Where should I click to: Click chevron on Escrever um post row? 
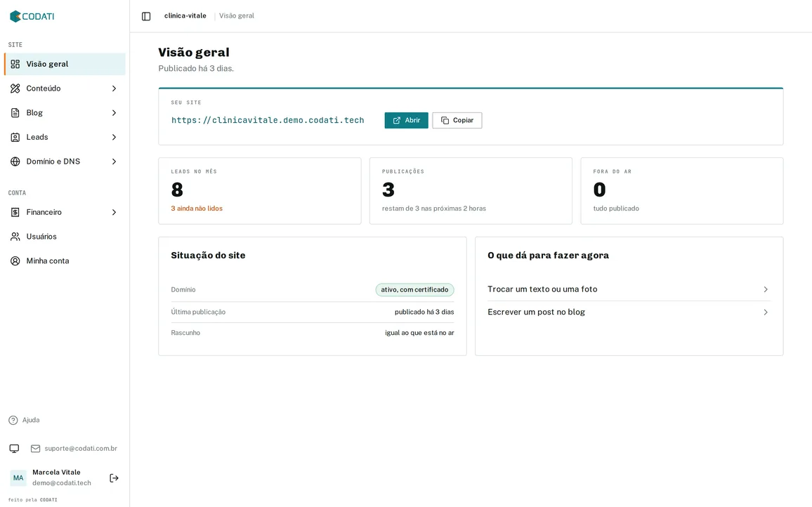pyautogui.click(x=766, y=312)
